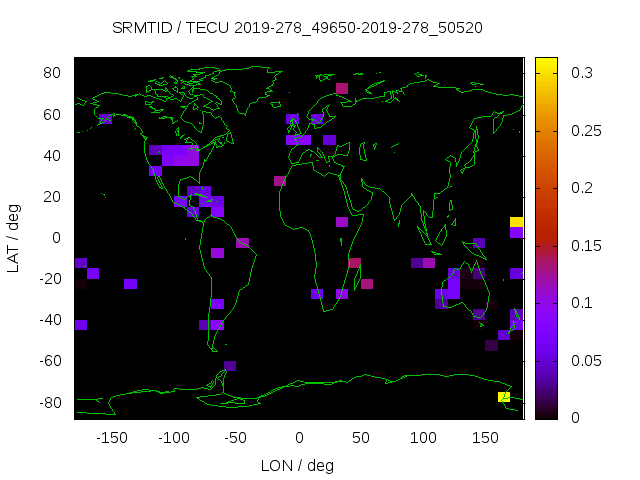Click the yellow cell at the right edge near the equator
The height and width of the screenshot is (480, 640).
pyautogui.click(x=516, y=222)
